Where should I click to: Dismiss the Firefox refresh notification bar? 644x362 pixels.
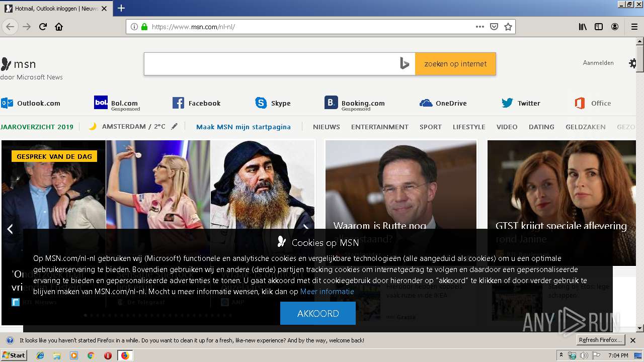click(x=633, y=340)
